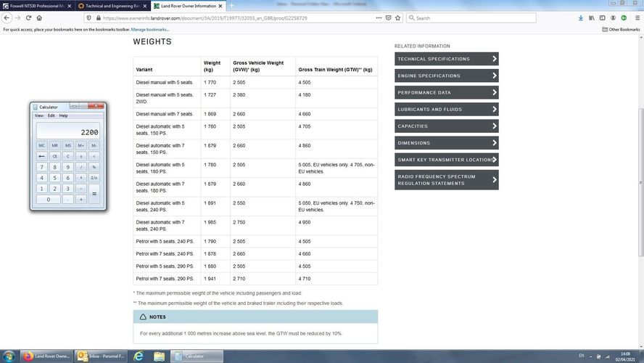Go back to the previous page
This screenshot has height=363, width=644.
click(7, 17)
